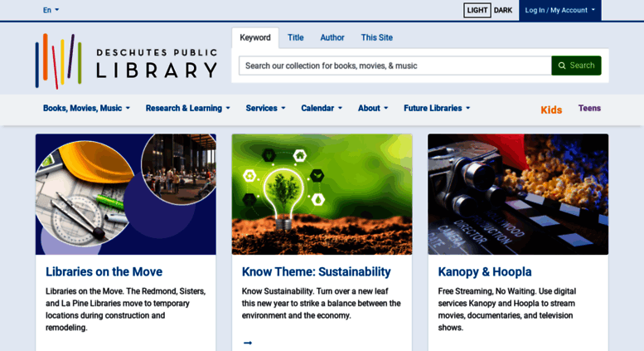Click the Kanopy & Hoopla film camera image
This screenshot has height=351, width=644.
pyautogui.click(x=518, y=194)
